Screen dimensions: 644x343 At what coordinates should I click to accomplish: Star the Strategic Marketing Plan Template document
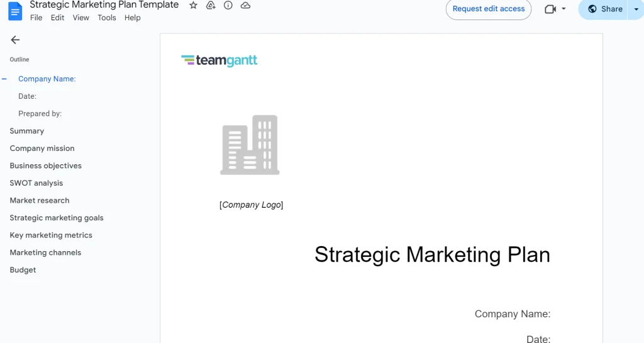(193, 5)
